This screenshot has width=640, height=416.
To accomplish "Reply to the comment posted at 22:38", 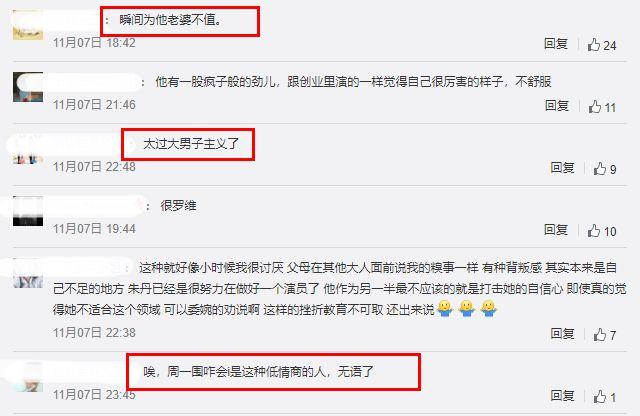I will 562,334.
